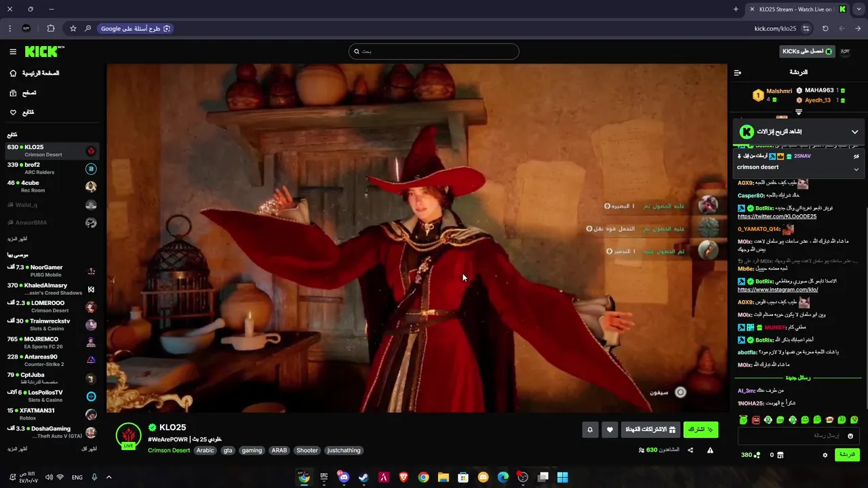The image size is (868, 488).
Task: Open Discord from the taskbar
Action: pos(344,477)
